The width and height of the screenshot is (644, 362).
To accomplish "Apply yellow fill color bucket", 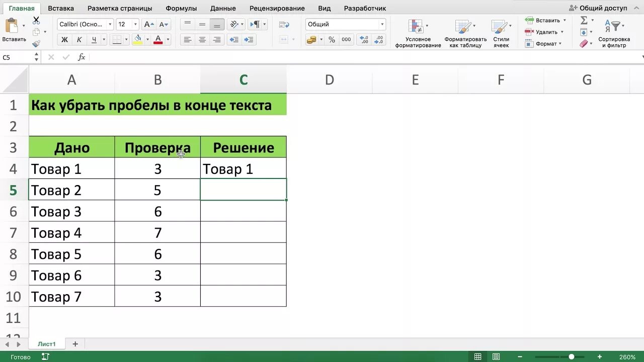I will tap(138, 40).
